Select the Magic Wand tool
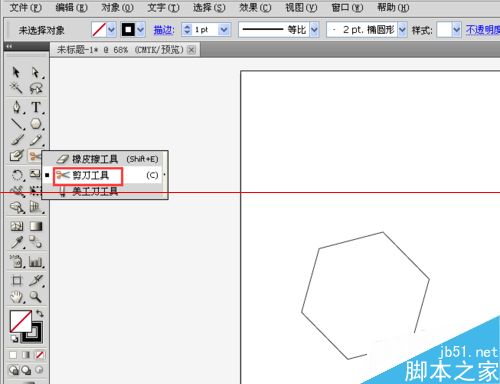 coord(16,88)
